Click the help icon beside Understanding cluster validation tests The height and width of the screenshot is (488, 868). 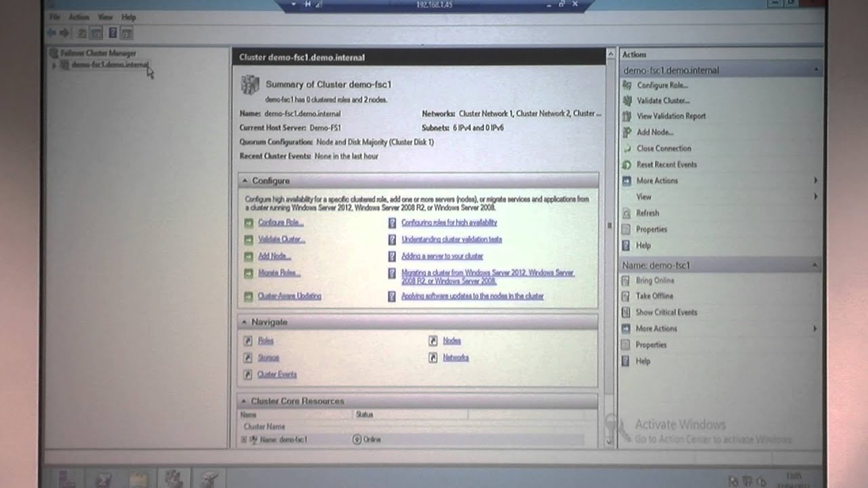(392, 239)
